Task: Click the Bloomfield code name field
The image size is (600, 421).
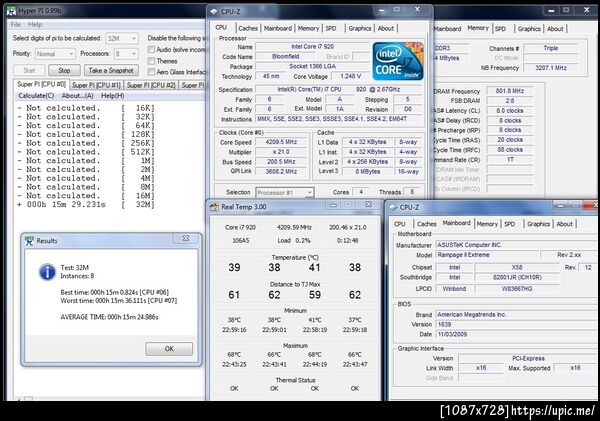Action: 286,57
